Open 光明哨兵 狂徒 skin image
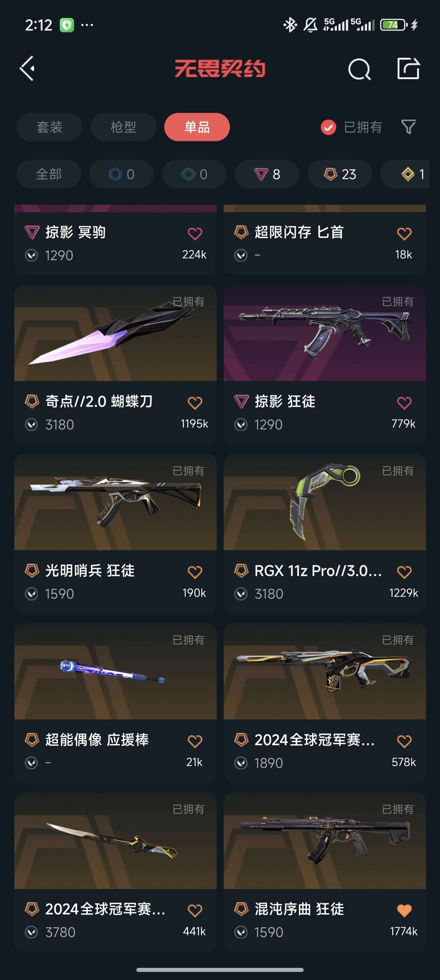Screen dimensions: 440x980 click(115, 502)
